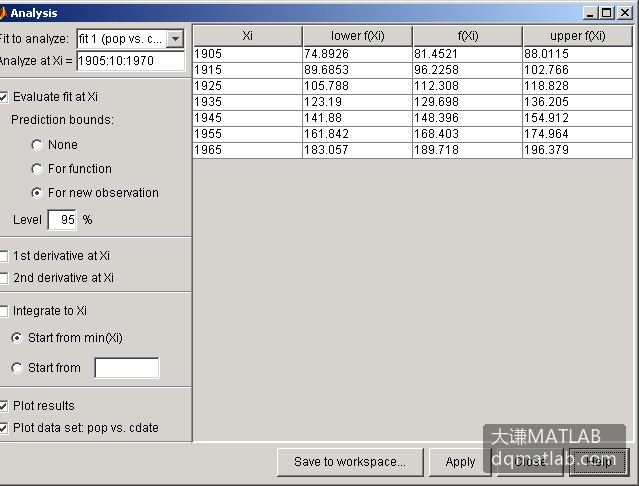Select the 1945 Xi cell
The width and height of the screenshot is (639, 486).
[247, 118]
